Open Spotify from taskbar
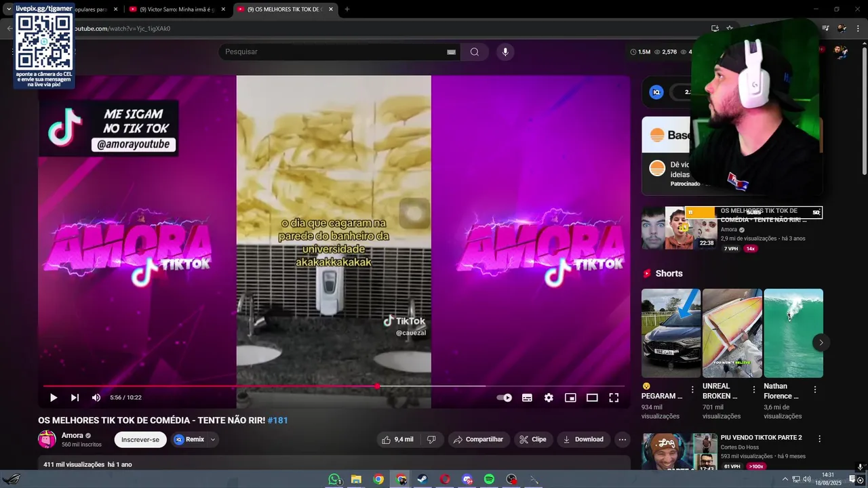 [x=489, y=479]
